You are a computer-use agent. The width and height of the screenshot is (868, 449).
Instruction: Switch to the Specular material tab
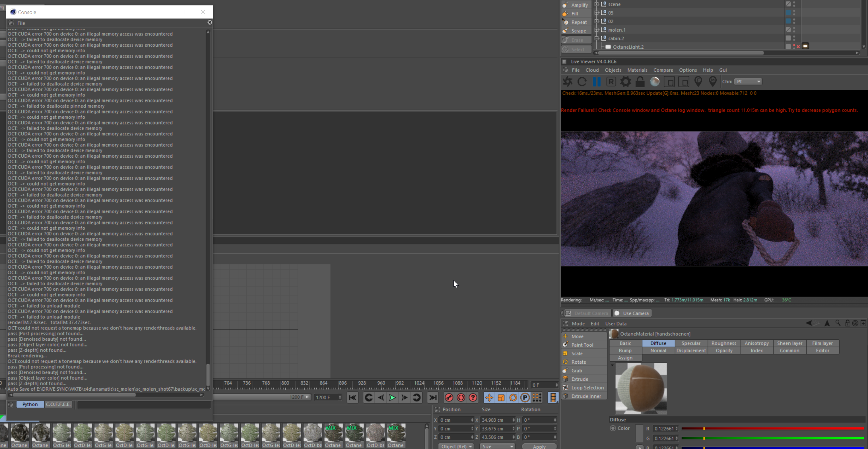pyautogui.click(x=691, y=343)
